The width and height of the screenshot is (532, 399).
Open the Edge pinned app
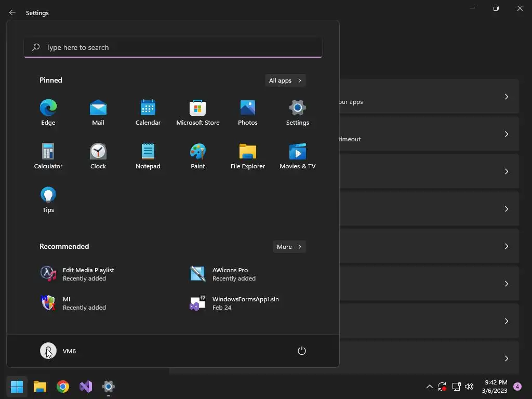click(x=48, y=113)
